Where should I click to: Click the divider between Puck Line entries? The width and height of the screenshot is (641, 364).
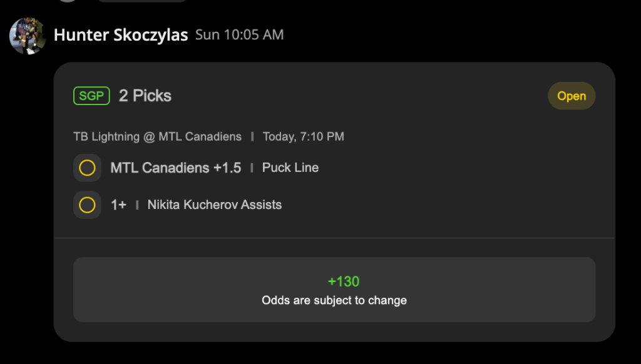click(x=252, y=168)
